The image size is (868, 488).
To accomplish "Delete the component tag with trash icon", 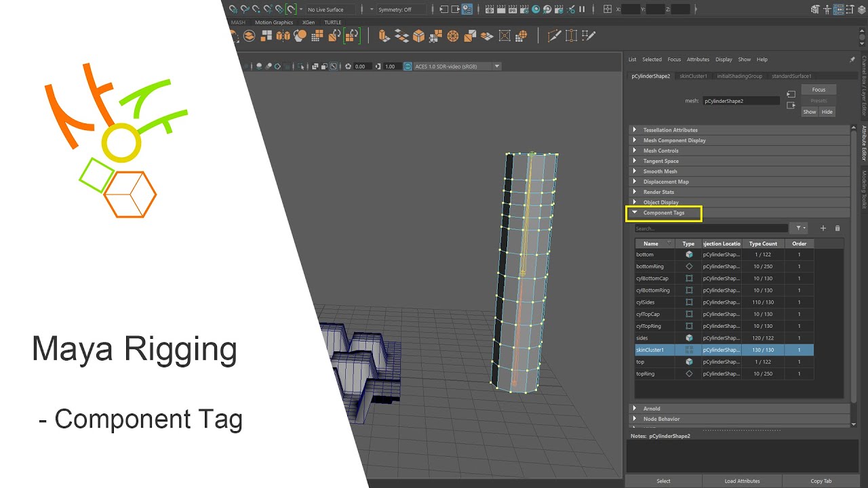I will (x=837, y=228).
